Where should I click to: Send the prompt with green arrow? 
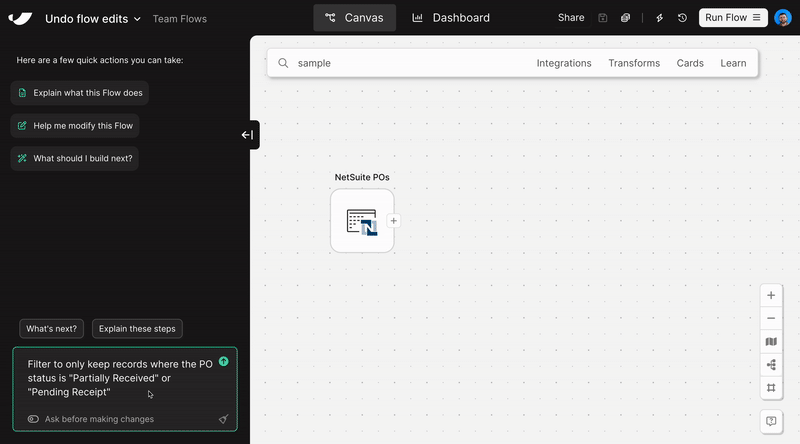pyautogui.click(x=223, y=361)
